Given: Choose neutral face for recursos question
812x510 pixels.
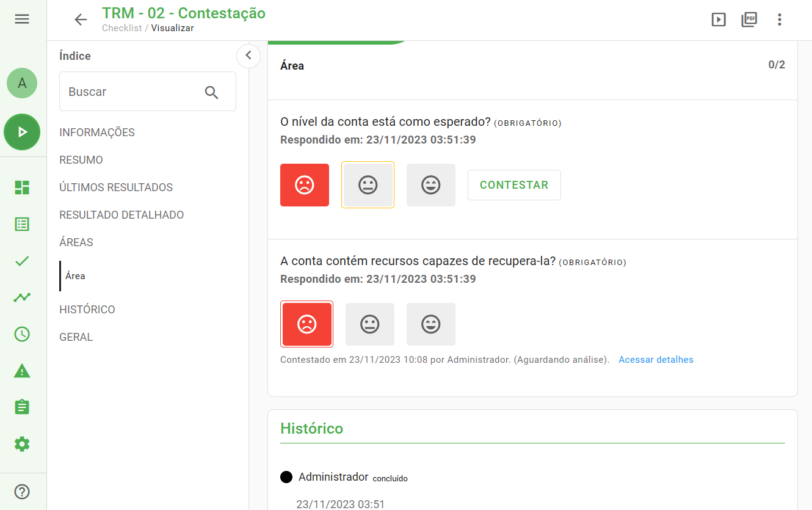Looking at the screenshot, I should click(x=369, y=324).
